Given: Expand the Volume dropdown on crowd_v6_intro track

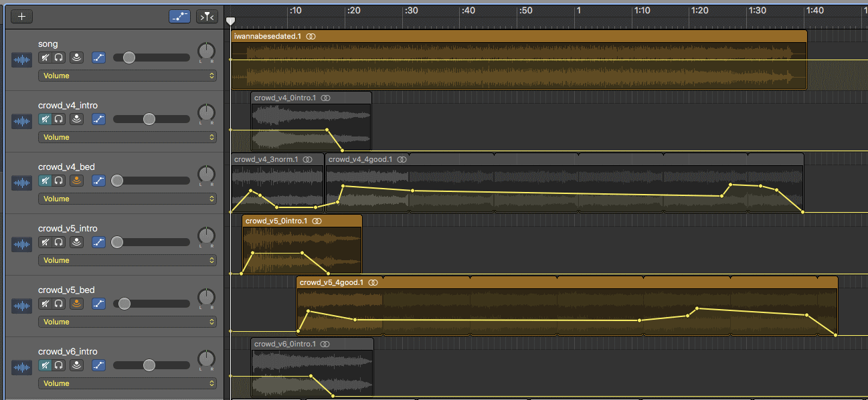Looking at the screenshot, I should pyautogui.click(x=127, y=383).
